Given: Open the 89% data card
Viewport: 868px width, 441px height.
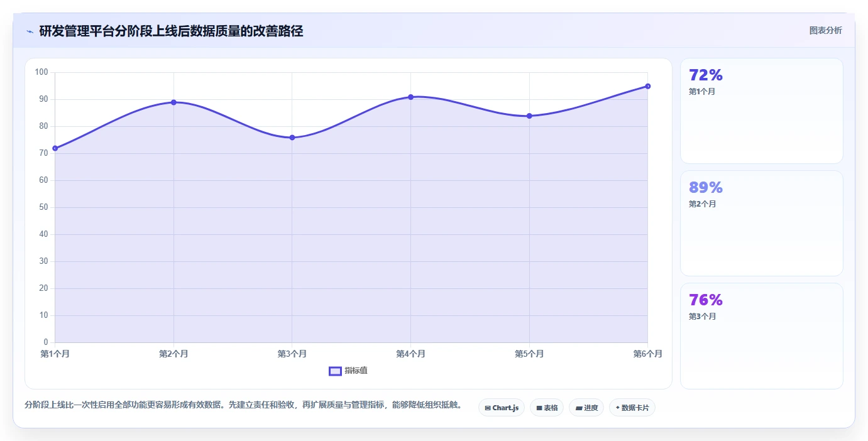Looking at the screenshot, I should click(x=761, y=223).
